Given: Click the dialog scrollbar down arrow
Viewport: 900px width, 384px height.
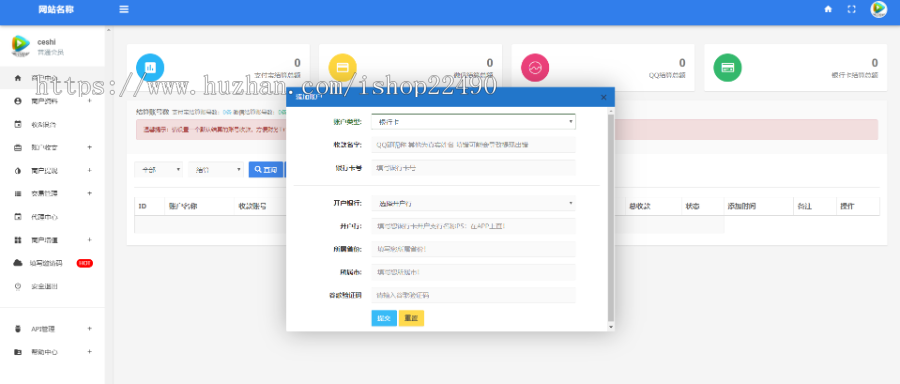Looking at the screenshot, I should (611, 327).
